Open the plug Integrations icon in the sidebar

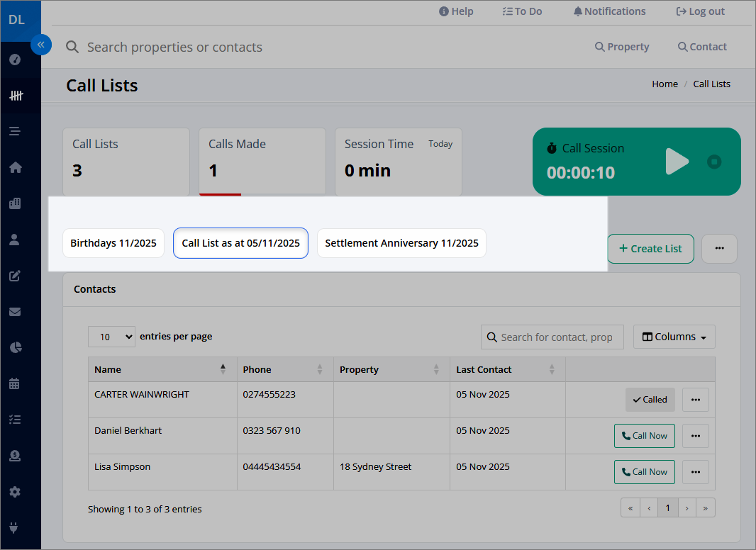tap(13, 528)
